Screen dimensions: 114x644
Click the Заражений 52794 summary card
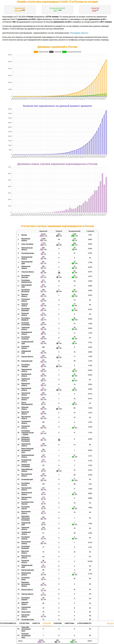pyautogui.click(x=20, y=10)
